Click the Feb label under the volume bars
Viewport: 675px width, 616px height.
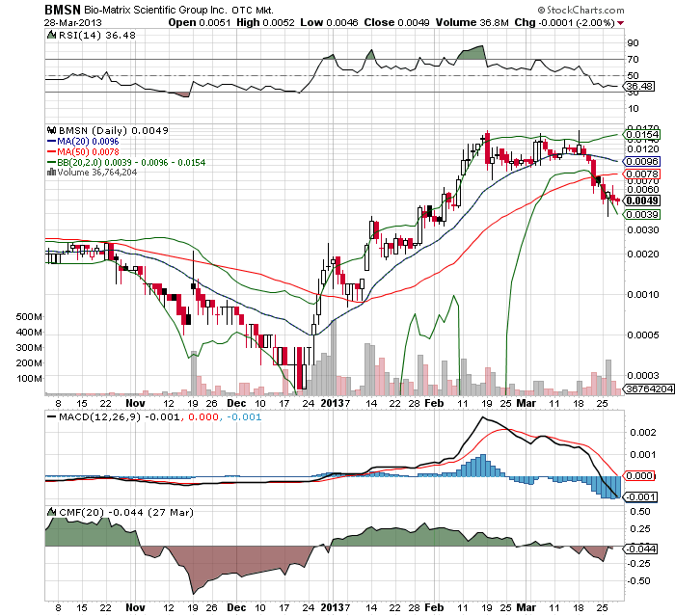pos(434,403)
